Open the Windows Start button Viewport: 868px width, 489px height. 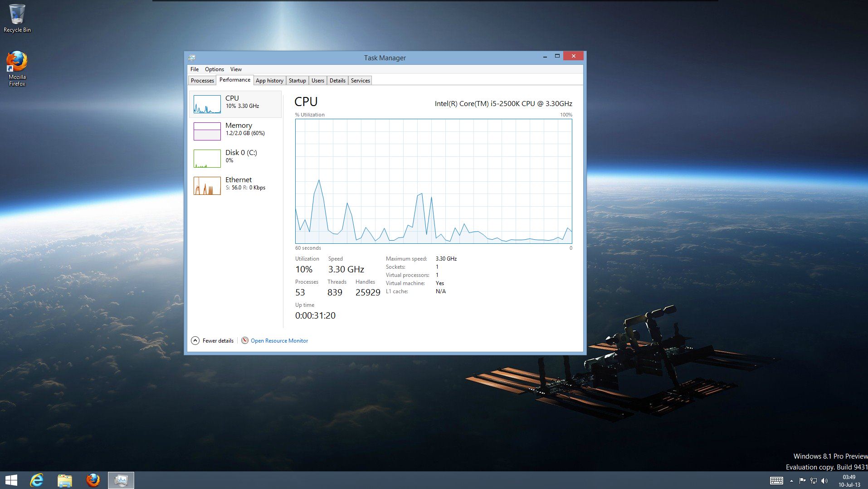11,480
